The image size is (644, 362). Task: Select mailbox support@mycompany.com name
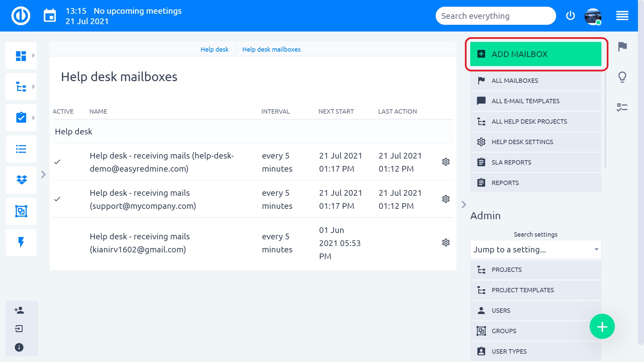143,199
